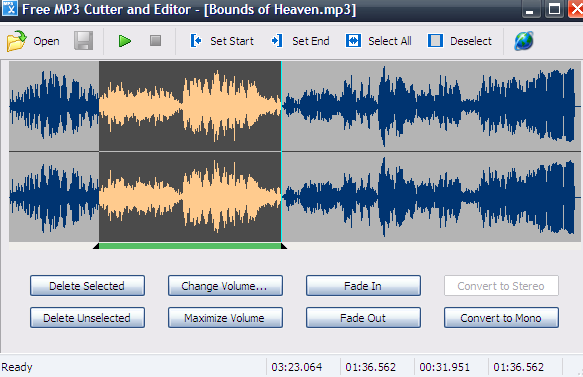The width and height of the screenshot is (583, 377).
Task: Click the Save floppy disk icon
Action: coord(84,41)
